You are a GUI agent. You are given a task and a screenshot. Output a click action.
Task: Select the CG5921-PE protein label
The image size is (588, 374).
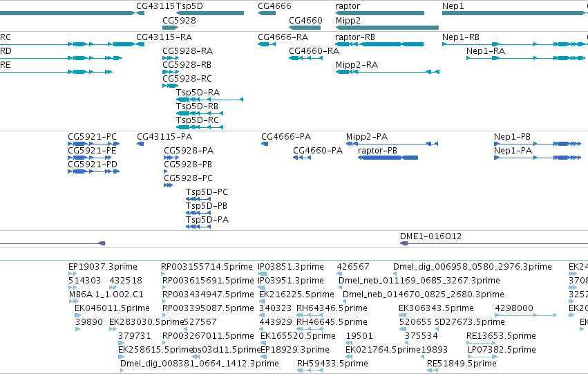[93, 151]
